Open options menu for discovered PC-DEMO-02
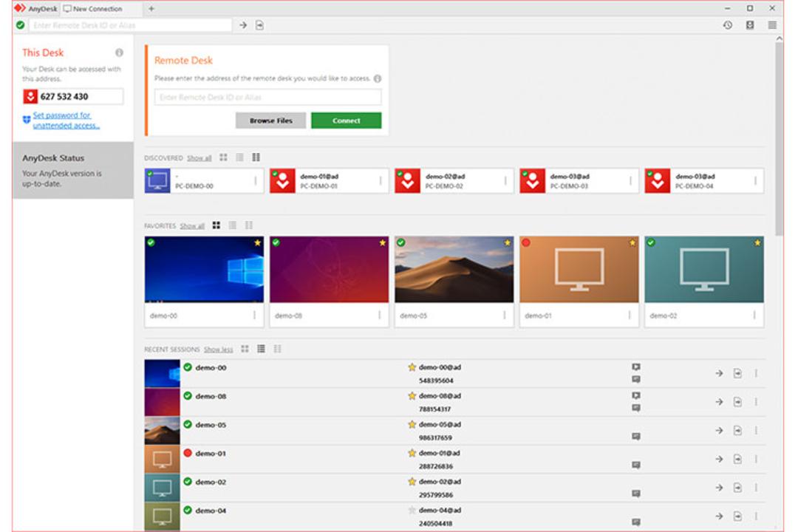 click(505, 181)
